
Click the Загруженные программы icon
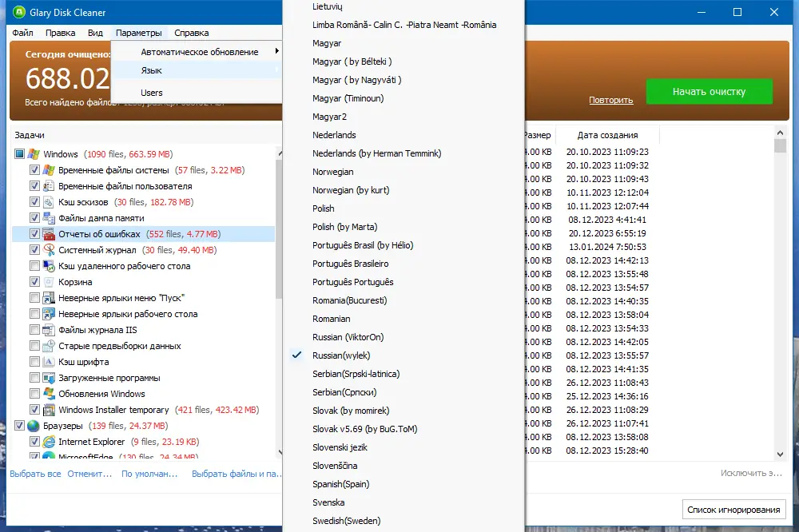49,378
